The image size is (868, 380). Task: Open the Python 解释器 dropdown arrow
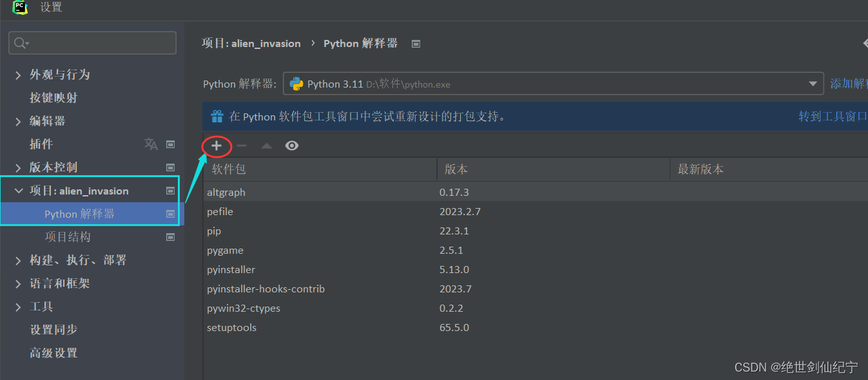pyautogui.click(x=813, y=84)
